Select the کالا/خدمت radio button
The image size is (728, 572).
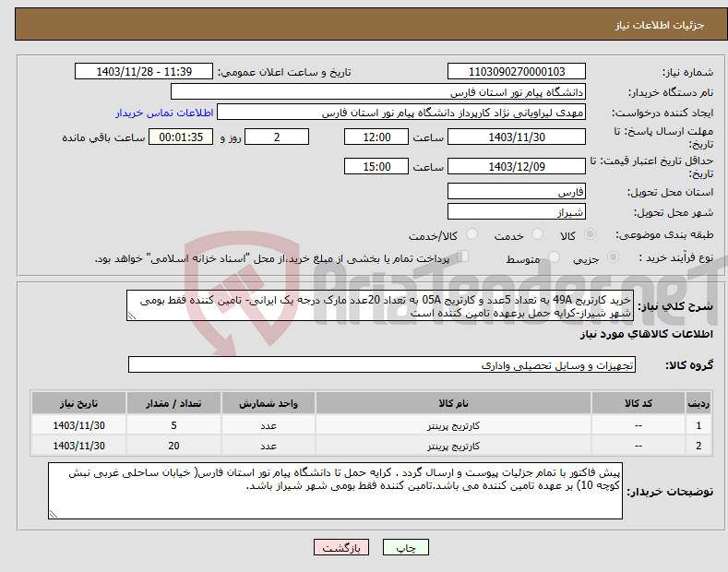coord(471,234)
